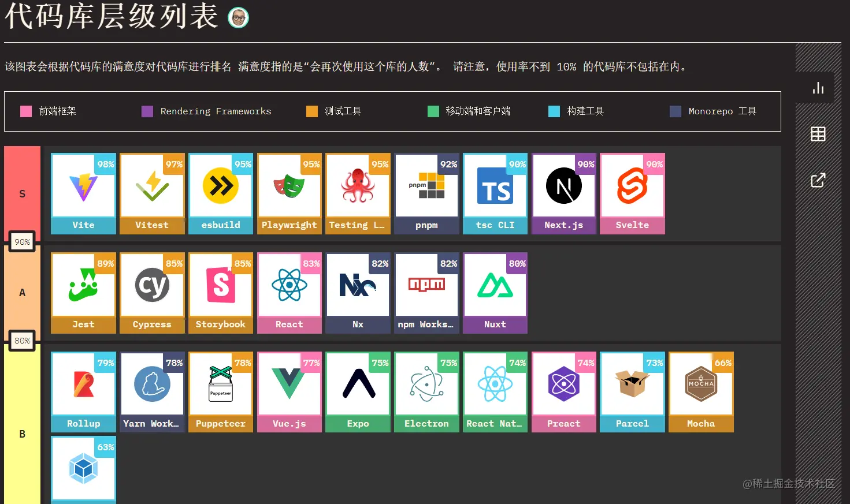Click the Svelte logo card
This screenshot has height=504, width=850.
tap(632, 193)
